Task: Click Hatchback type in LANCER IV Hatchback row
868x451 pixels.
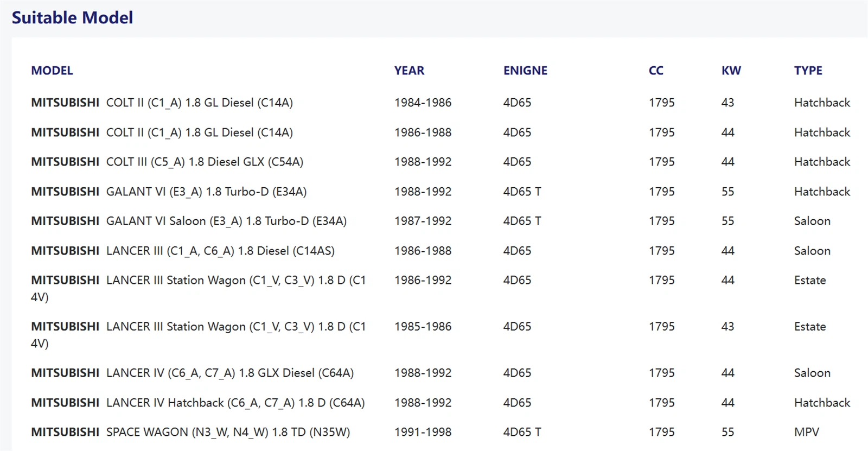Action: tap(822, 403)
